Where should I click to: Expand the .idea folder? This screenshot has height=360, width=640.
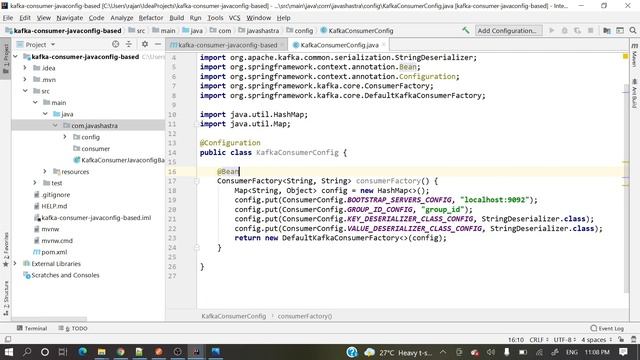[25, 68]
